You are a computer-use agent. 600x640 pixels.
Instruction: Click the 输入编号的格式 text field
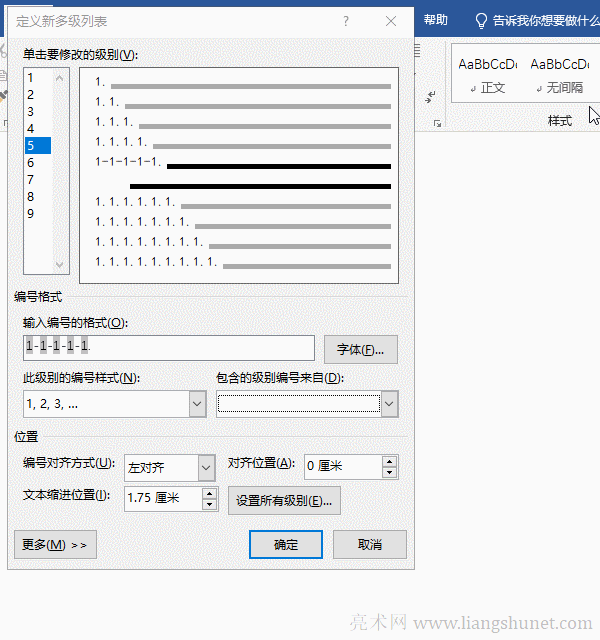click(168, 347)
